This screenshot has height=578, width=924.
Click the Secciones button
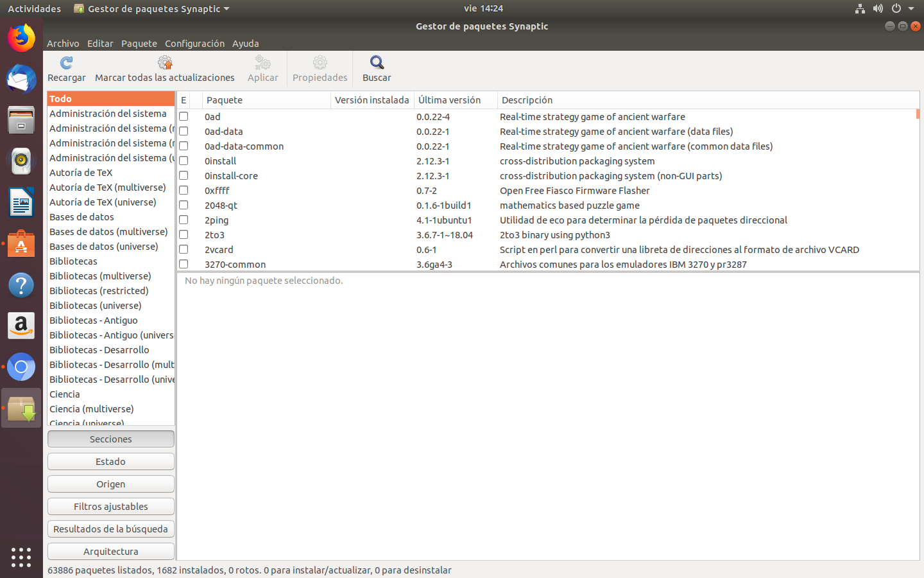pyautogui.click(x=111, y=439)
